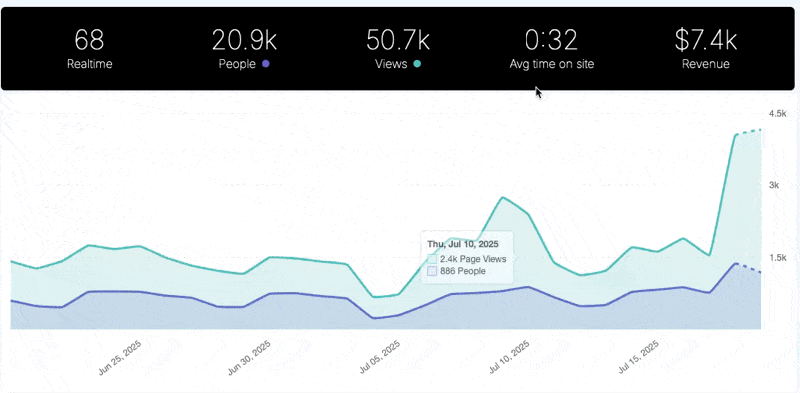Click the Jun 25, 2025 axis label
The height and width of the screenshot is (393, 800).
point(120,358)
